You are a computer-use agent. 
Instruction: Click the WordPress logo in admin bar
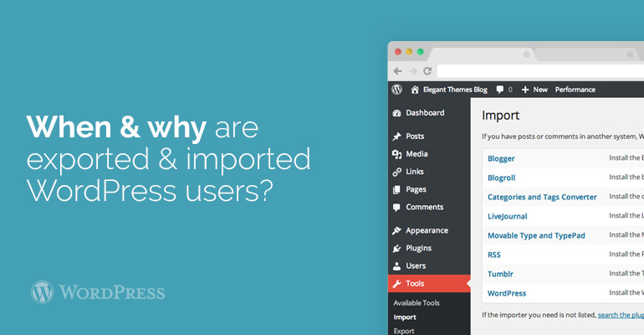coord(396,90)
